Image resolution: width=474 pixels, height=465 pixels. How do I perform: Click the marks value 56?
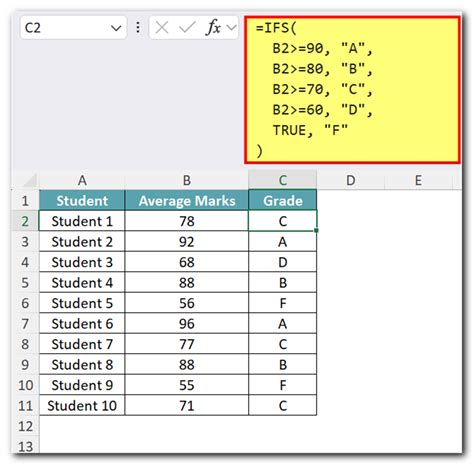187,303
